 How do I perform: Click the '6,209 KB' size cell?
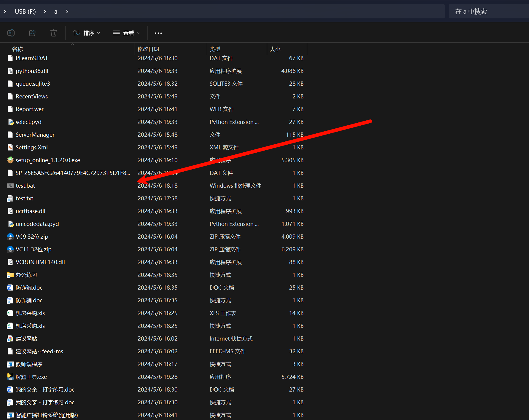[x=292, y=249]
